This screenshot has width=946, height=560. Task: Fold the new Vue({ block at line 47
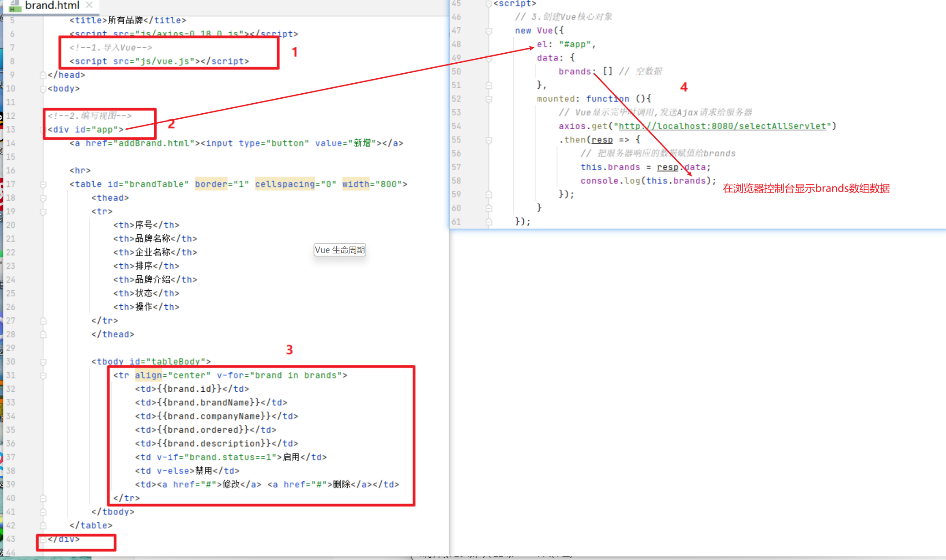489,31
